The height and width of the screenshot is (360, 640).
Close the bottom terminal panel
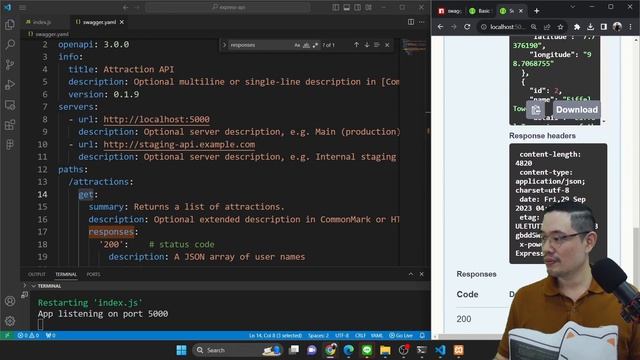[422, 274]
